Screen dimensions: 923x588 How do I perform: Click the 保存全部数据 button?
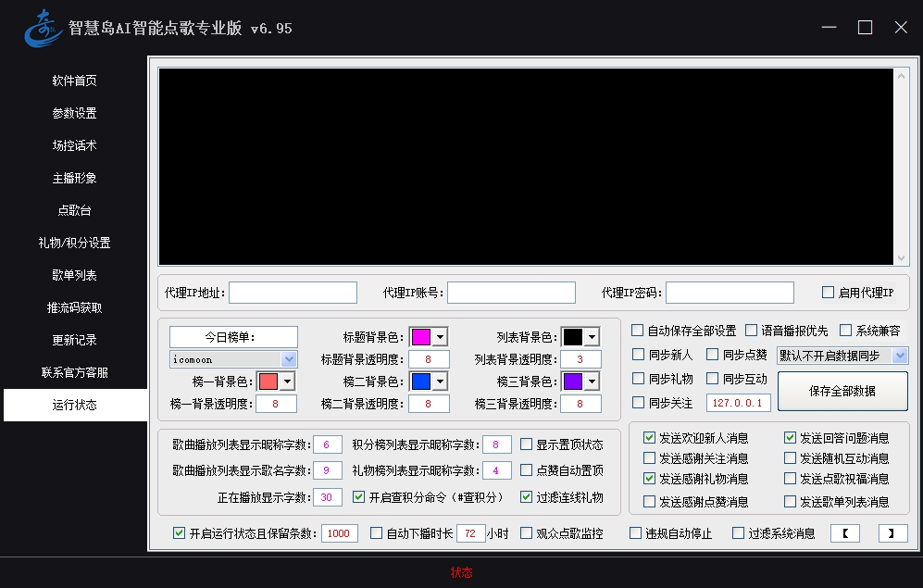[x=842, y=391]
